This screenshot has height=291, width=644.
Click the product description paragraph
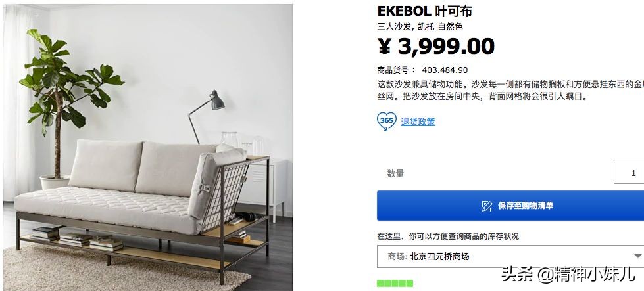coord(510,91)
